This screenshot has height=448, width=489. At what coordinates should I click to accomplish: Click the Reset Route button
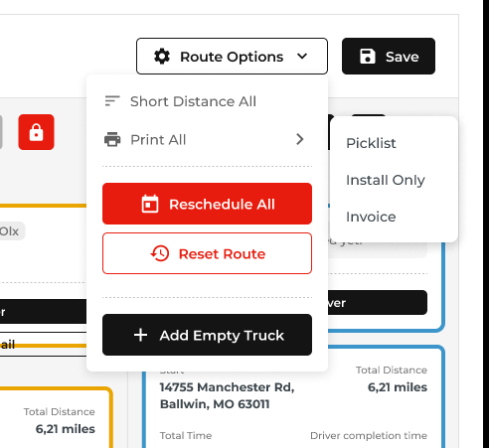click(x=207, y=253)
